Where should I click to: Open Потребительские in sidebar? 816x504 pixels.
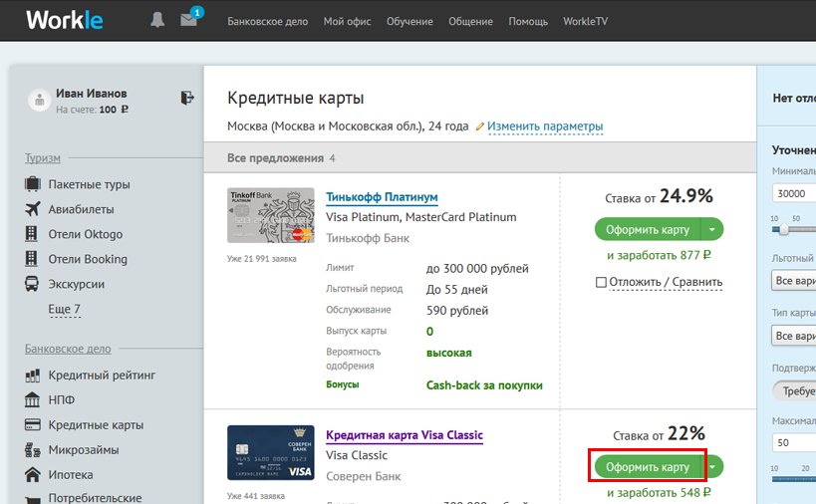pos(96,497)
